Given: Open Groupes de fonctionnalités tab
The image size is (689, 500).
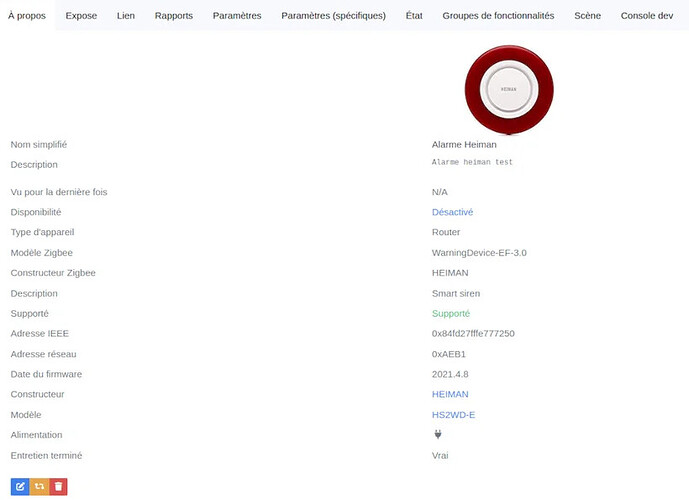Looking at the screenshot, I should point(498,15).
